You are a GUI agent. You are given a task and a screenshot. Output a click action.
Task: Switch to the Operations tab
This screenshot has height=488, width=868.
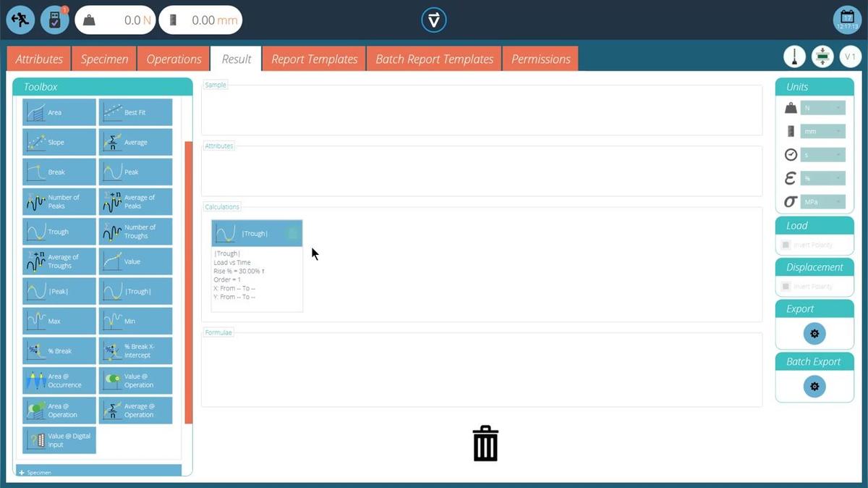click(174, 59)
